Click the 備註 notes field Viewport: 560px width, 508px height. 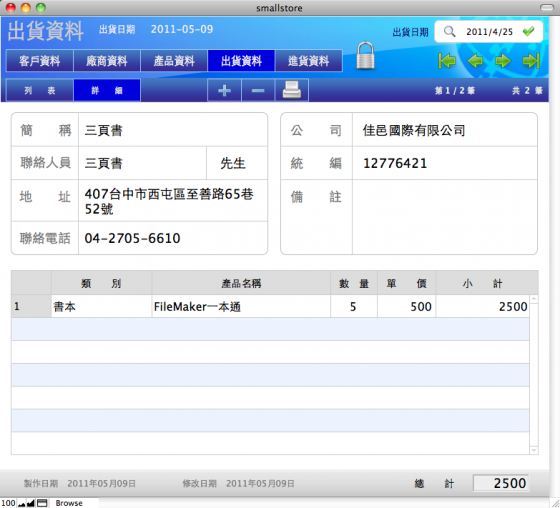(444, 217)
